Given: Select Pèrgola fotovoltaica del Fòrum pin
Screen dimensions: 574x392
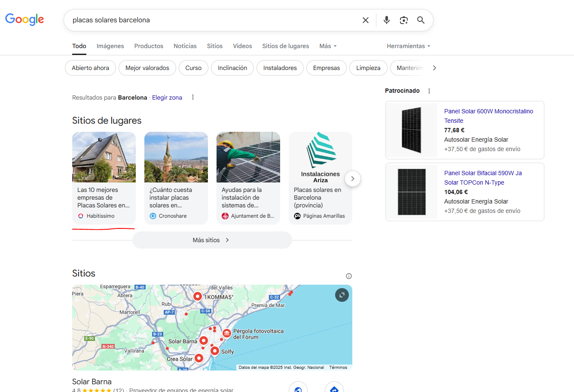Looking at the screenshot, I should point(226,334).
